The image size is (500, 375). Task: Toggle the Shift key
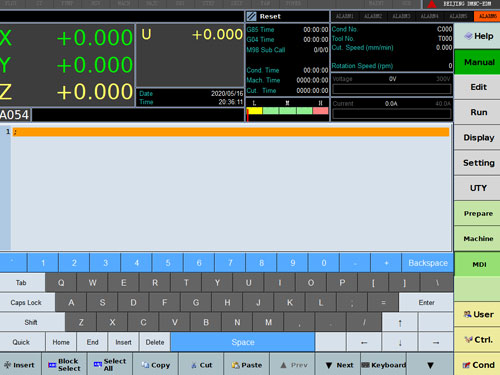pos(31,322)
